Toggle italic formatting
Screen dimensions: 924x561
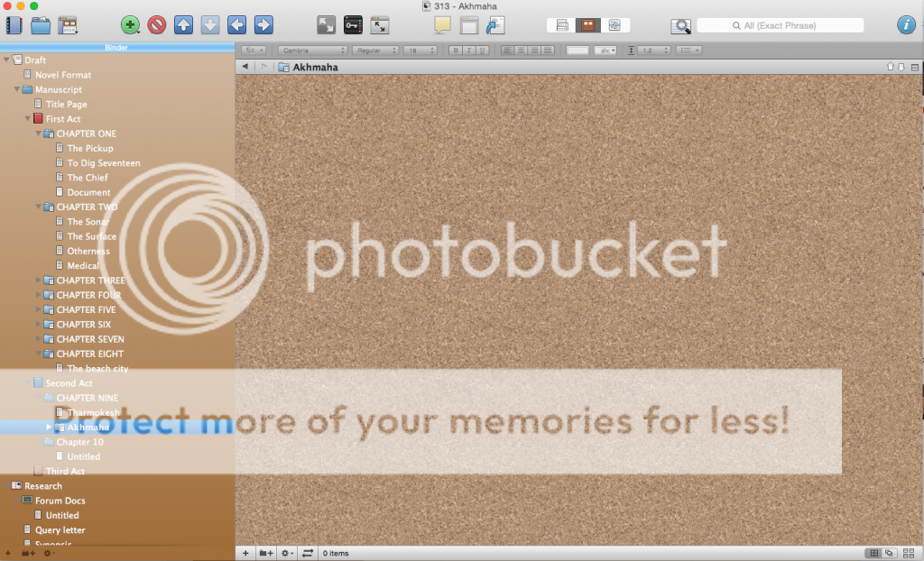468,51
